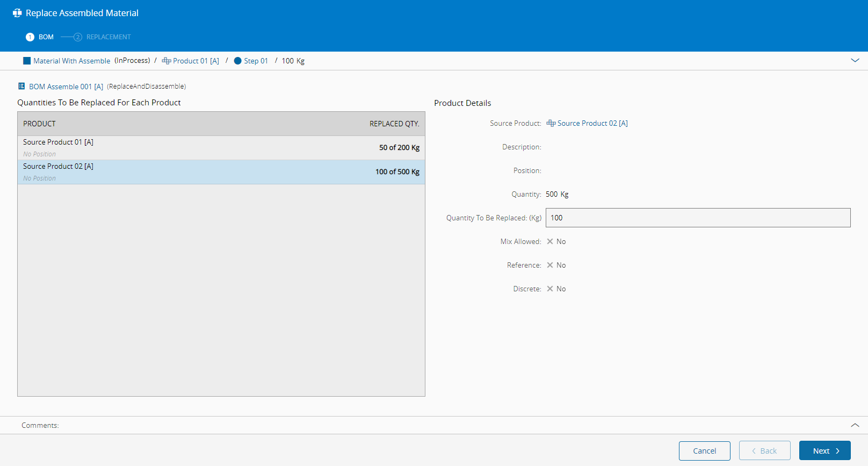Click the Mix Allowed X icon

click(550, 241)
